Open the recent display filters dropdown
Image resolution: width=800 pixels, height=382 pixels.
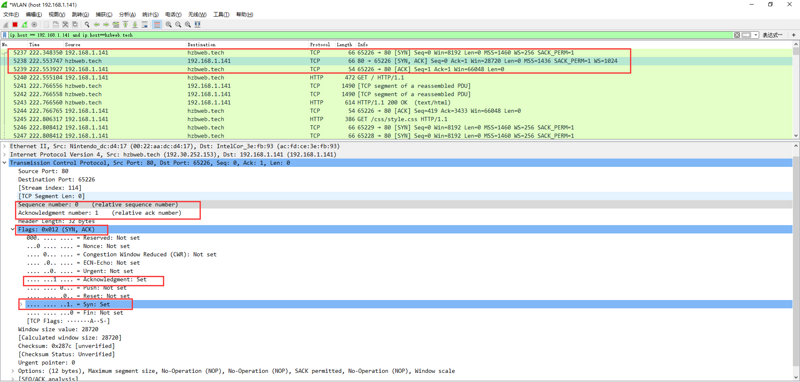(755, 35)
